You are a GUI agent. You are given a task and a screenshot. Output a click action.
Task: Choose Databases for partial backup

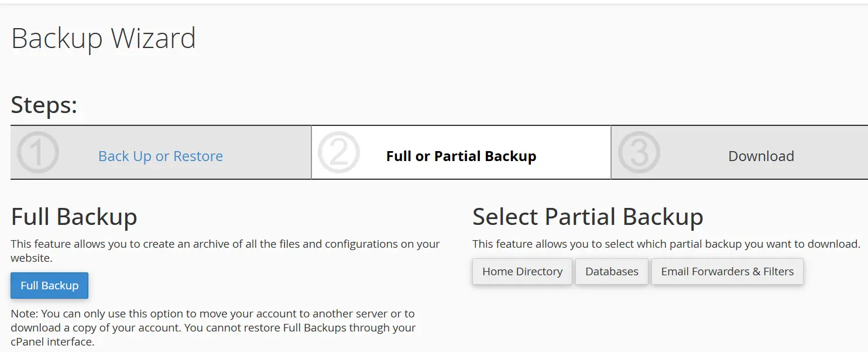[611, 271]
